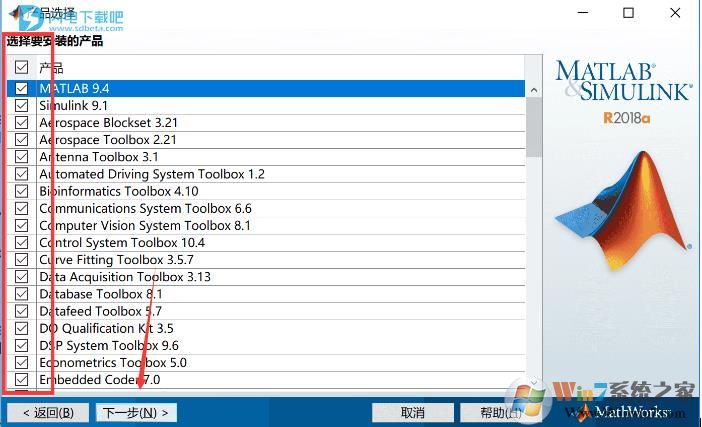Viewport: 702px width, 427px height.
Task: Select the Curve Fitting Toolbox 3.5.7 name
Action: click(x=116, y=260)
